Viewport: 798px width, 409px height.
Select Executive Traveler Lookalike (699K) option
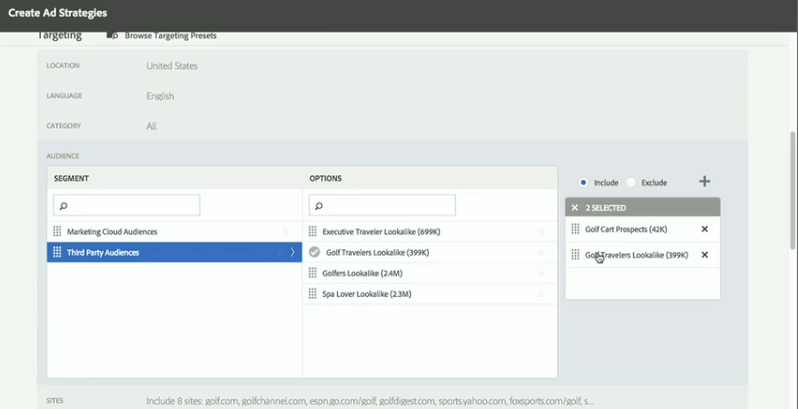point(430,231)
